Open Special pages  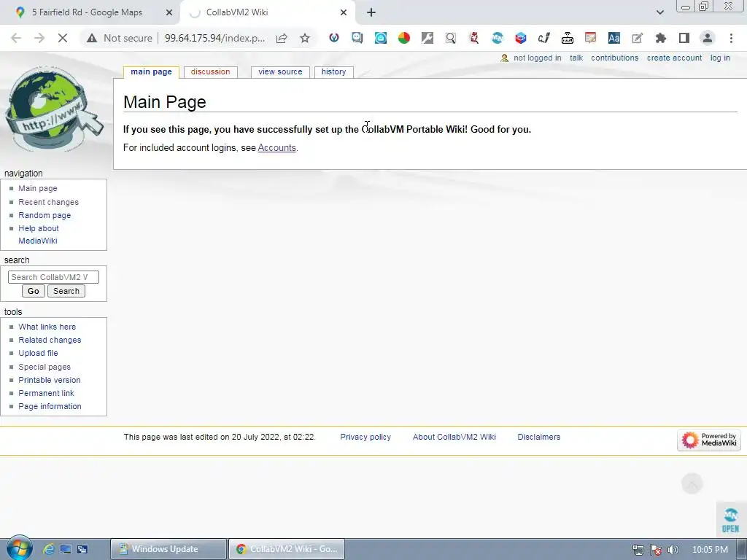44,367
